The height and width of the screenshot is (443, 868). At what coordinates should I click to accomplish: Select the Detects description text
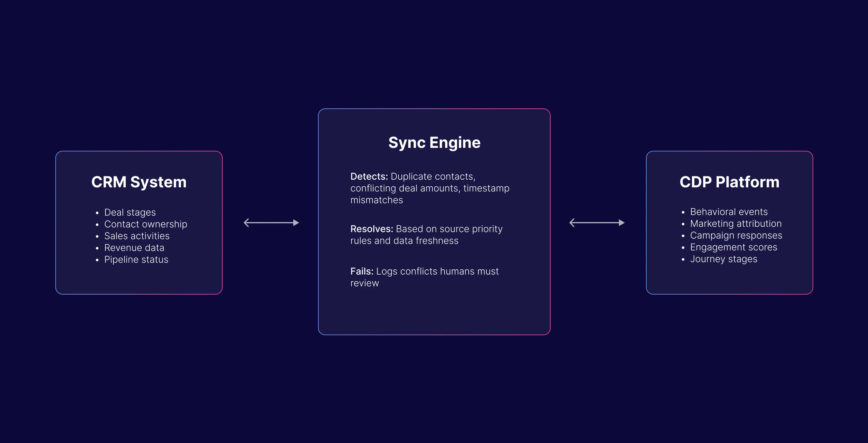pos(430,188)
